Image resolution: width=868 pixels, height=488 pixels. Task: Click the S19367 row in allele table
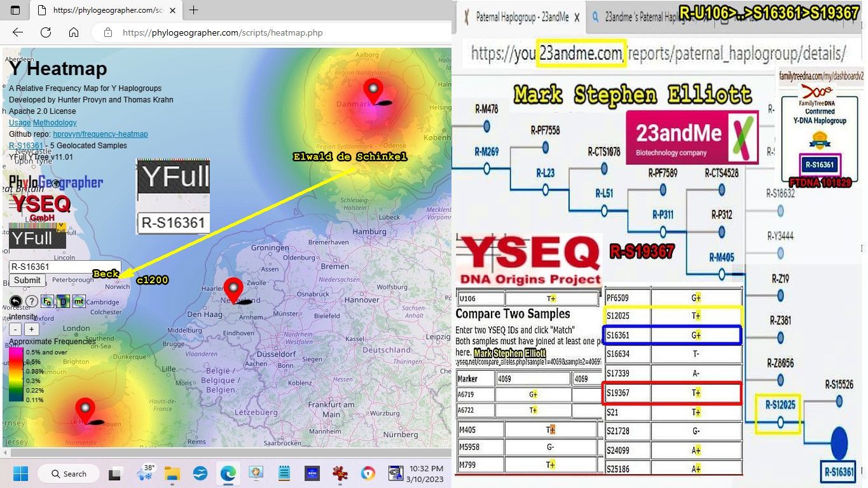click(x=672, y=393)
